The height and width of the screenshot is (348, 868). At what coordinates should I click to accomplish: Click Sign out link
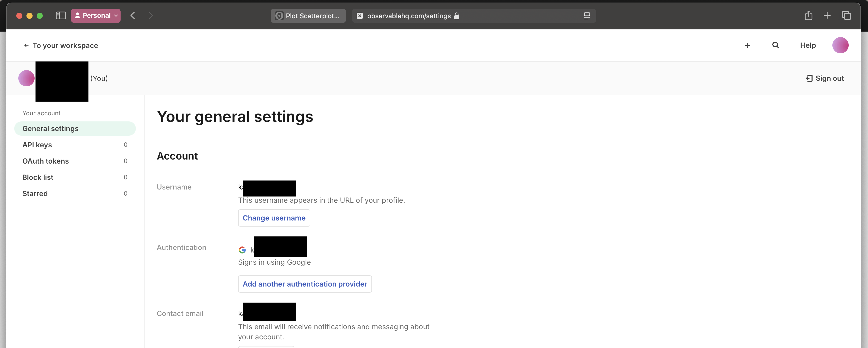click(x=825, y=78)
